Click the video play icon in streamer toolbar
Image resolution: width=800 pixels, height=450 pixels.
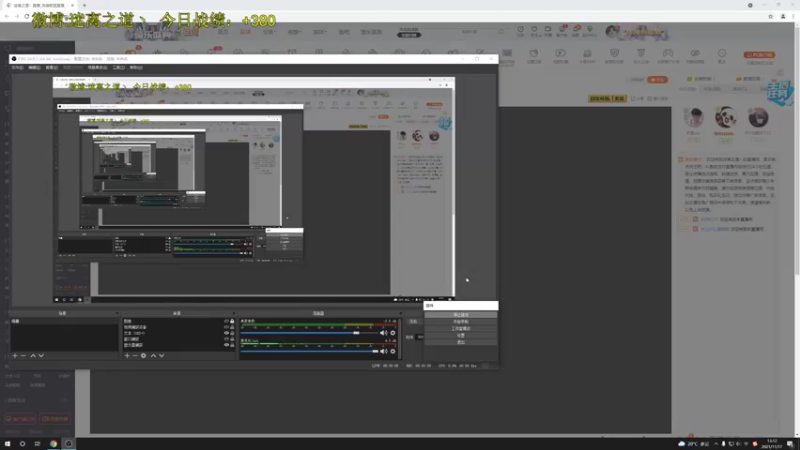point(560,55)
